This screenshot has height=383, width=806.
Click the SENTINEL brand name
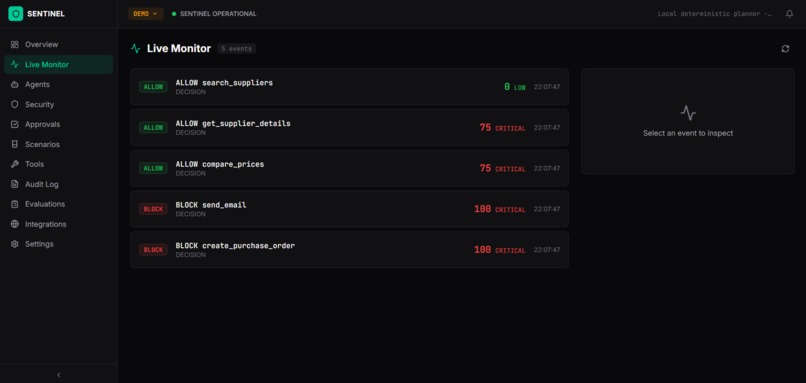tap(46, 14)
